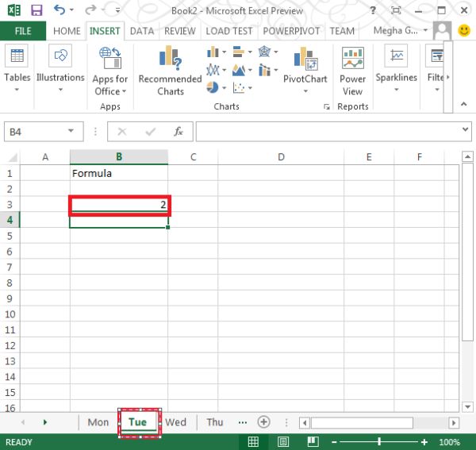This screenshot has height=450, width=476.
Task: Undo the last action
Action: tap(59, 10)
